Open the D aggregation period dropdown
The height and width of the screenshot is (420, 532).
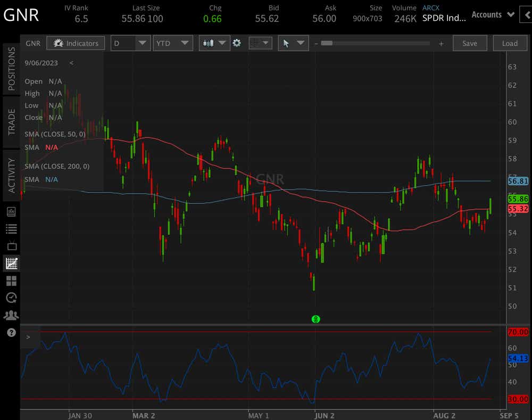(x=131, y=44)
